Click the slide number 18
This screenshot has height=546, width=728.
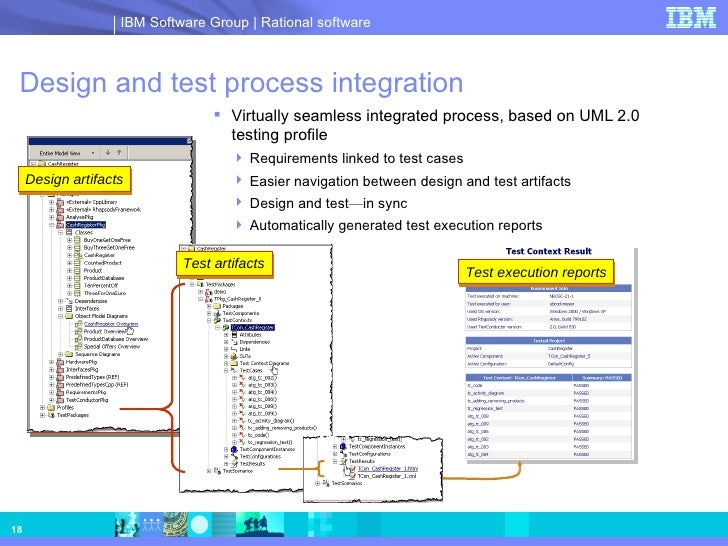point(17,529)
